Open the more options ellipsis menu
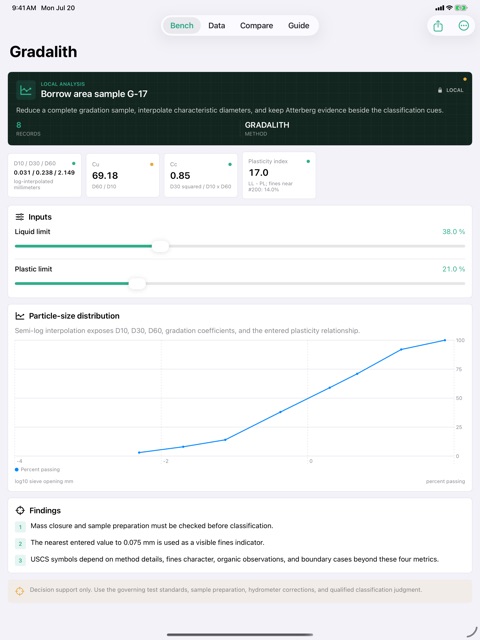Screen dimensions: 480x640 point(464,26)
